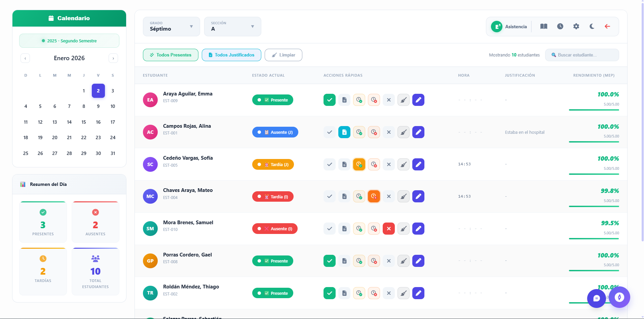Viewport: 644px width, 319px height.
Task: Go back using the red arrow
Action: click(607, 26)
